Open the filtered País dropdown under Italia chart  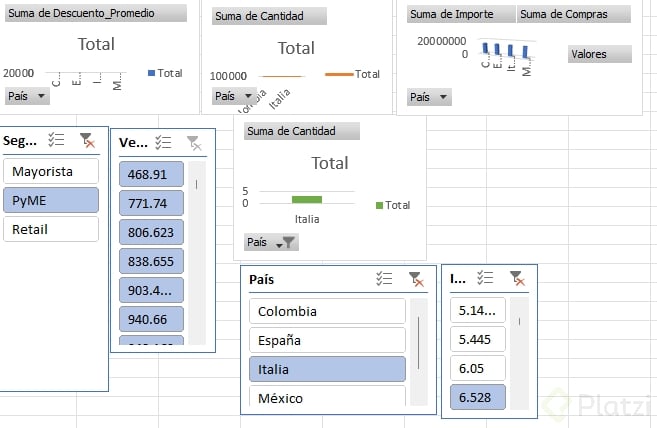point(271,242)
